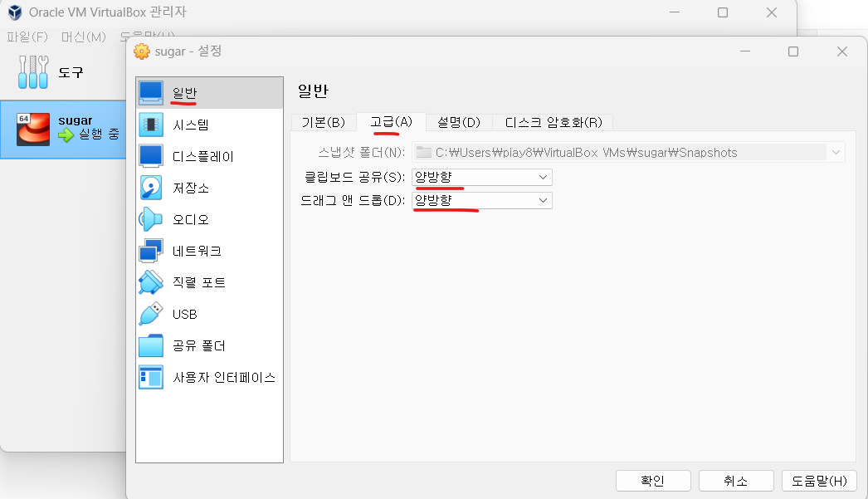Select the sugar VM Red Hat icon
Screen dimensions: 868x499
33,129
